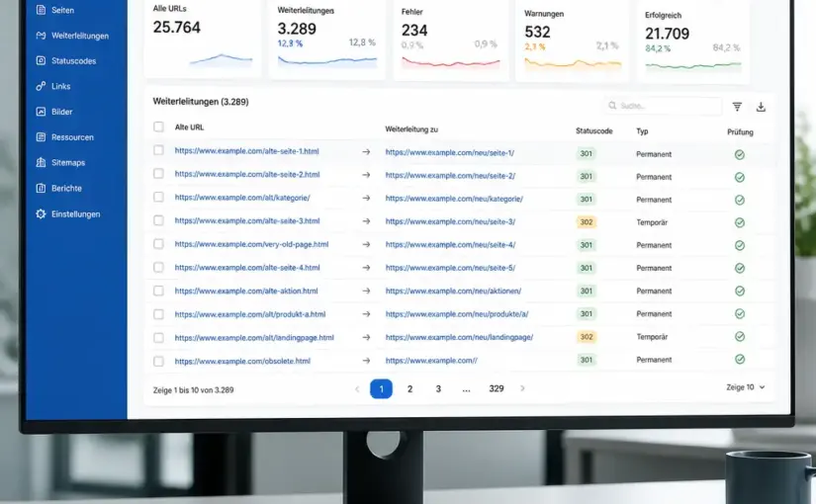Open target link neu/landingpage/
816x504 pixels.
click(x=459, y=337)
